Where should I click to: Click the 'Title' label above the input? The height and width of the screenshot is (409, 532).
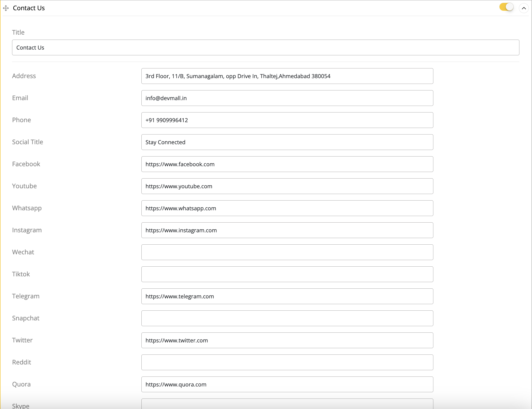18,32
